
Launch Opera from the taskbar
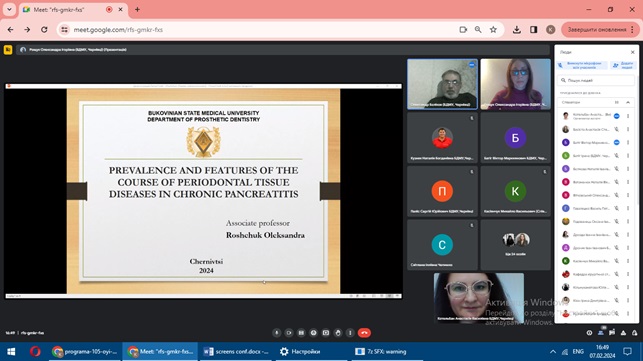coord(35,352)
